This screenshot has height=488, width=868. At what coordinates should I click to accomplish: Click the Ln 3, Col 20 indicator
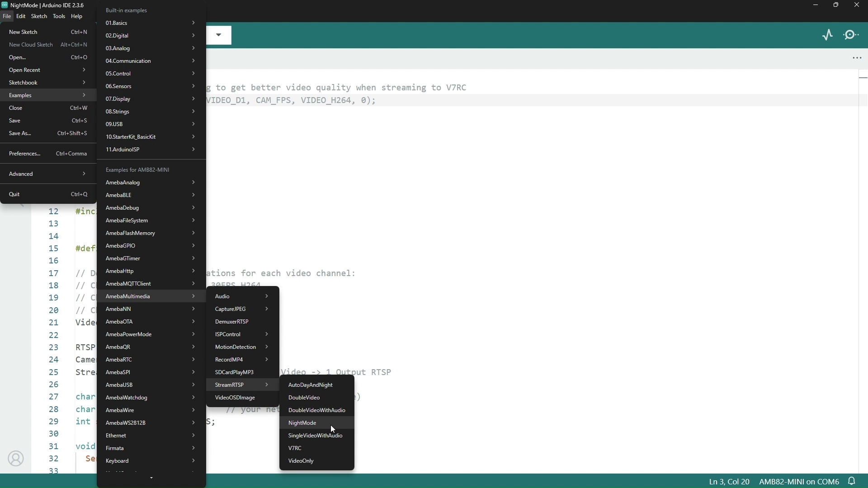729,482
